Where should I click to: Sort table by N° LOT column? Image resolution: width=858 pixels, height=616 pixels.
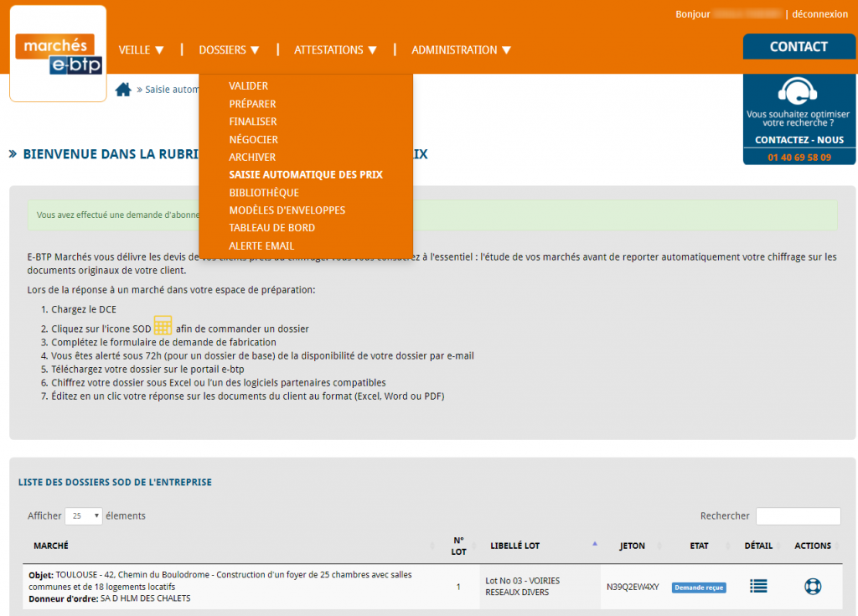(x=458, y=546)
